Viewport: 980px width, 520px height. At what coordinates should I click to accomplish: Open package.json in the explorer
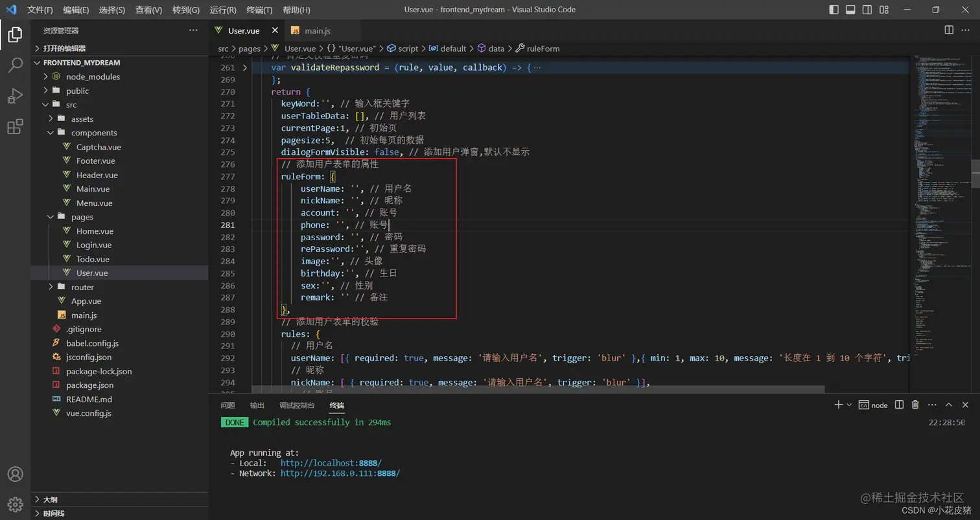point(119,385)
